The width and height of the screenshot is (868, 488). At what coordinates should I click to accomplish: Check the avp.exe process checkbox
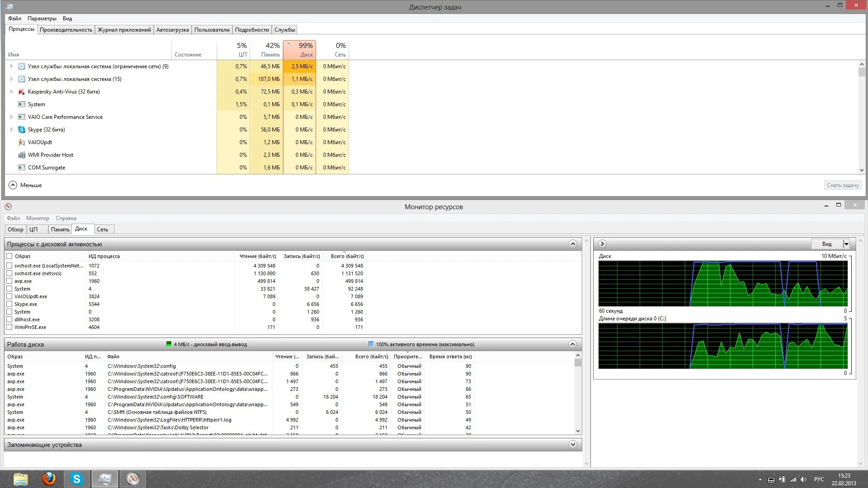(x=9, y=281)
